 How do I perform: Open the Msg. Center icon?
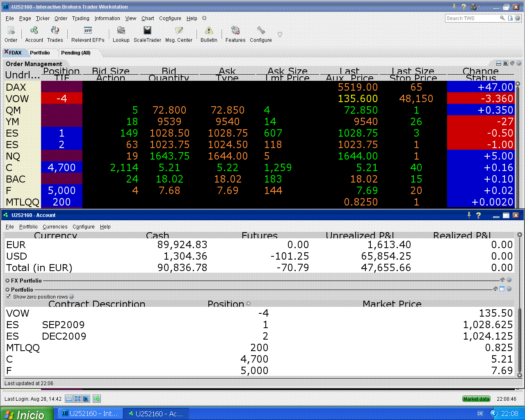(179, 31)
